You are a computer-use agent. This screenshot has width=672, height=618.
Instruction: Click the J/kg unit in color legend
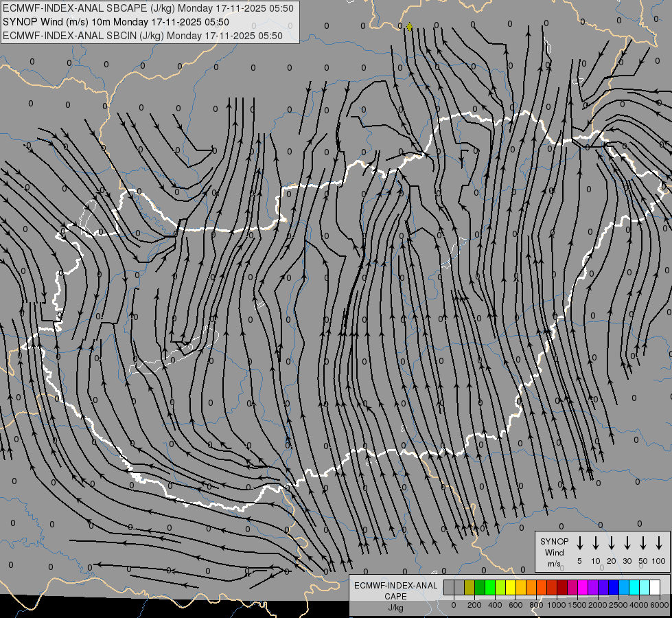[x=395, y=608]
